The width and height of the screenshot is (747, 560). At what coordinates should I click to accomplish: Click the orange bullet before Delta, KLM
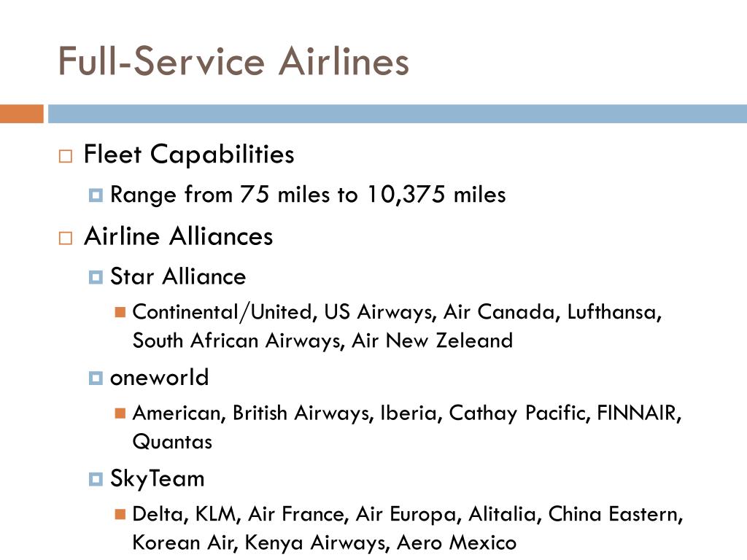[x=120, y=514]
